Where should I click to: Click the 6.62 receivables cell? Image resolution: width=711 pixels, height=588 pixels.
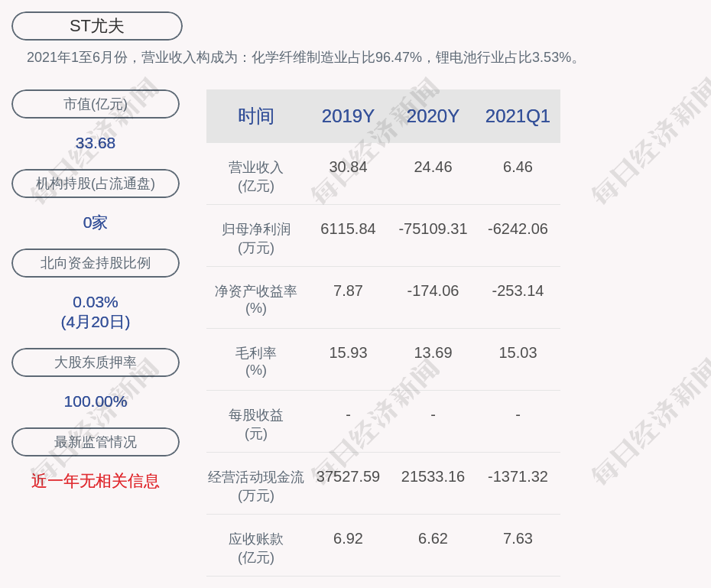433,538
